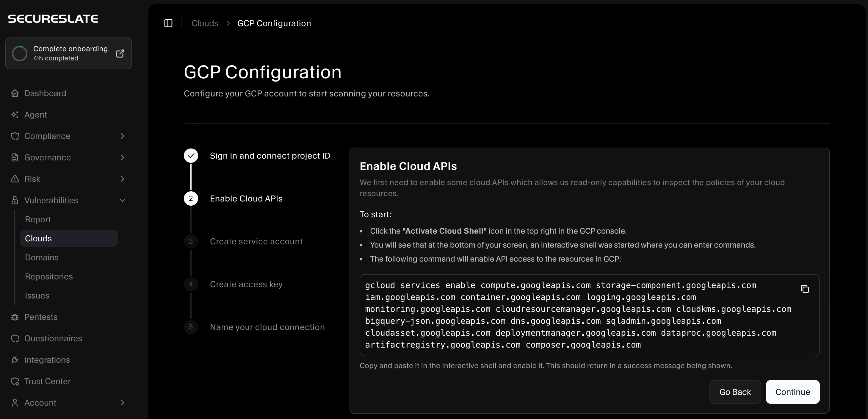Click the Pentests bug icon
868x419 pixels.
15,317
